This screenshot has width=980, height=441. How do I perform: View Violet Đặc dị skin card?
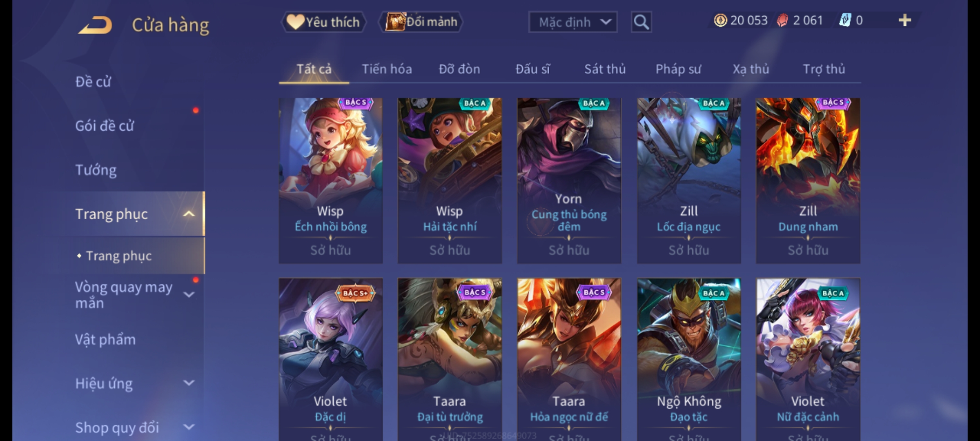point(331,359)
